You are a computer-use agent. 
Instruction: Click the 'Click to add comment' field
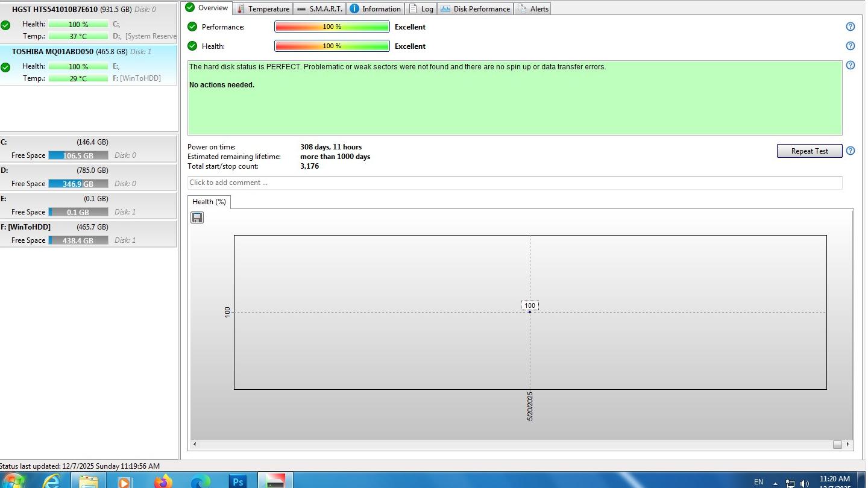coord(514,183)
